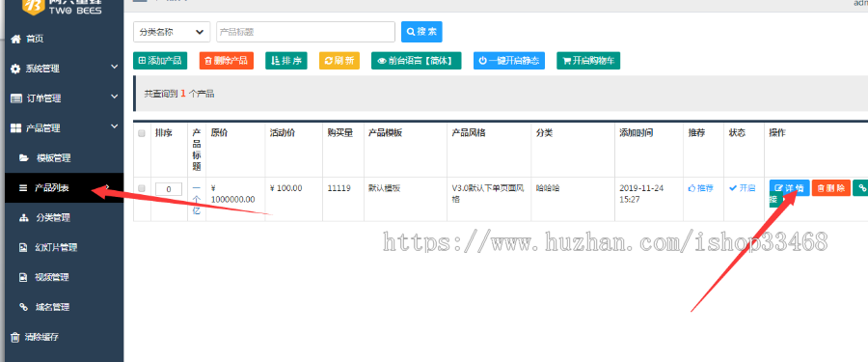Screen dimensions: 868x362
Task: Click 开启购物车 with the cart icon
Action: coord(588,61)
